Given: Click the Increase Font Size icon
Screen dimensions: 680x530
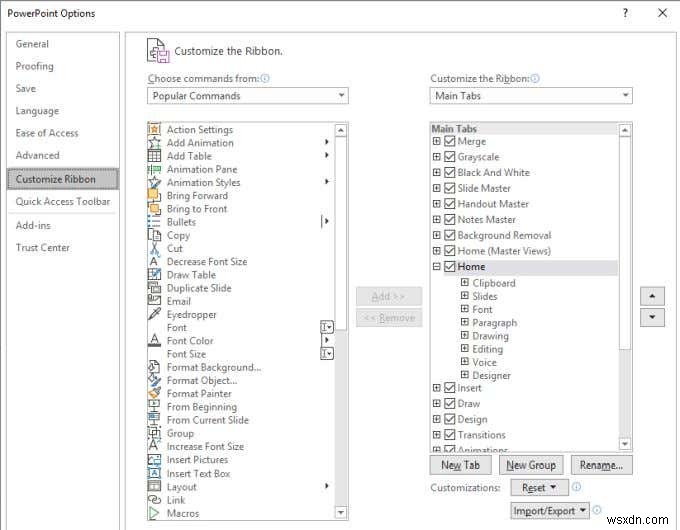Looking at the screenshot, I should (x=154, y=446).
